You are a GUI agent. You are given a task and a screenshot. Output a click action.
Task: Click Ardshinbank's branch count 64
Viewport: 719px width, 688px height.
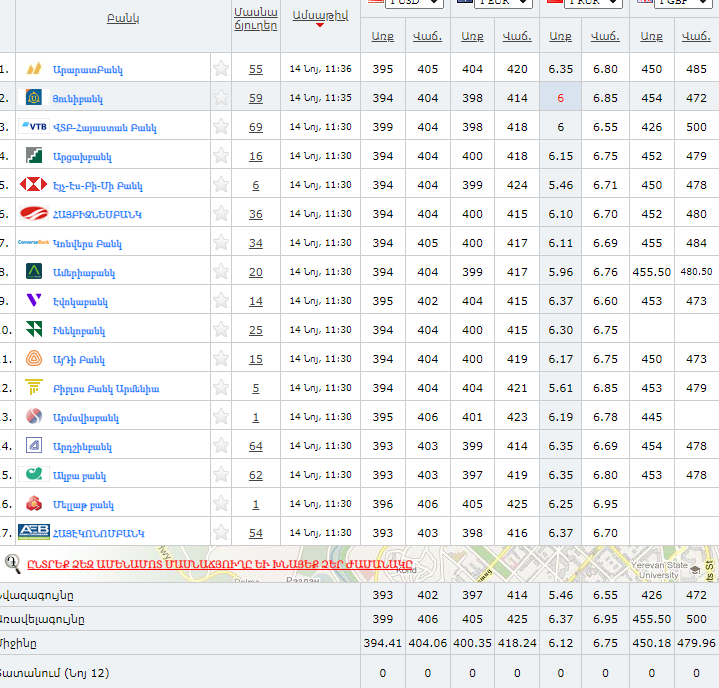click(x=256, y=446)
